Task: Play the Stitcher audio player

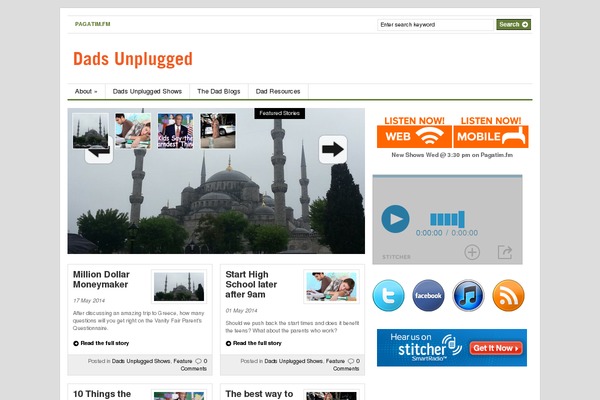Action: pyautogui.click(x=395, y=219)
